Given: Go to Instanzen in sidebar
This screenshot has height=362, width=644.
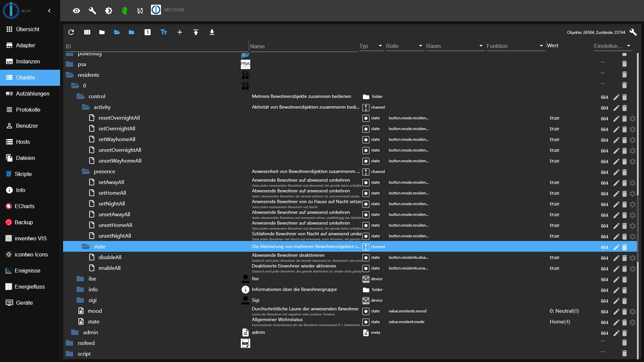Looking at the screenshot, I should 30,61.
